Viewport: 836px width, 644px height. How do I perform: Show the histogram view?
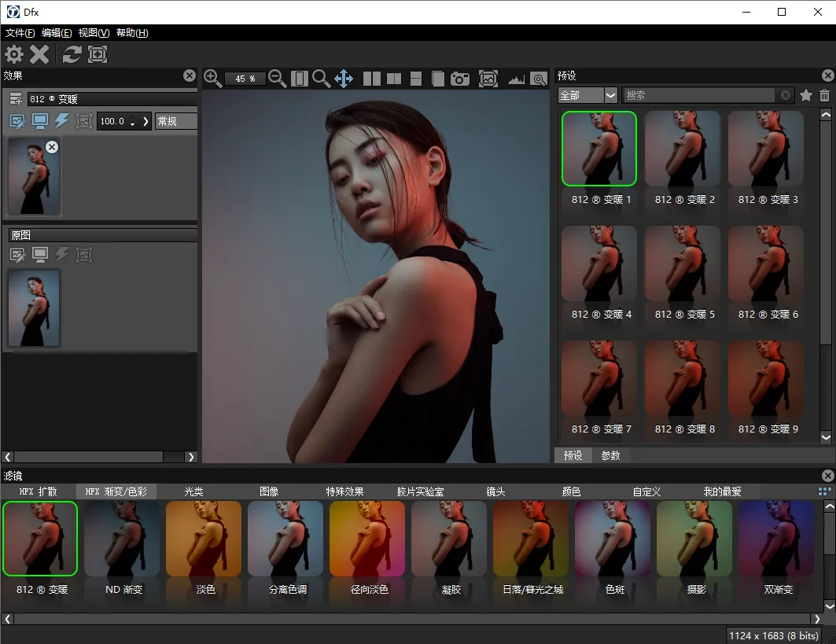516,79
